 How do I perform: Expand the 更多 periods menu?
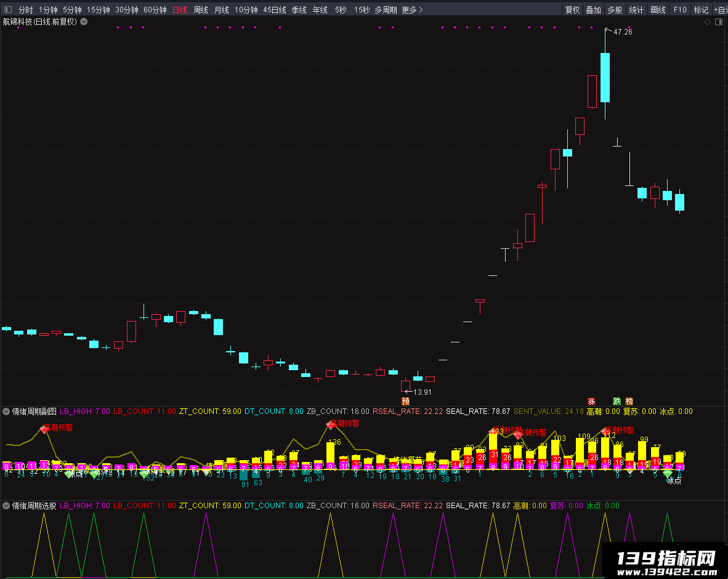point(412,10)
